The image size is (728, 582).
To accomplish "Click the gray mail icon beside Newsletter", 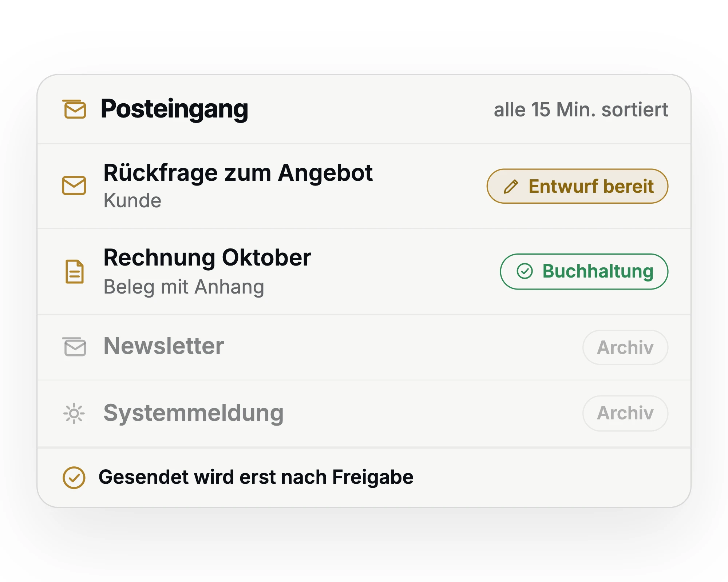I will 74,347.
